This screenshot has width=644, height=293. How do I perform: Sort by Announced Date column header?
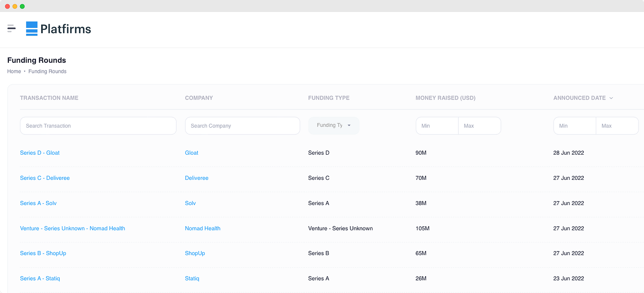coord(579,98)
